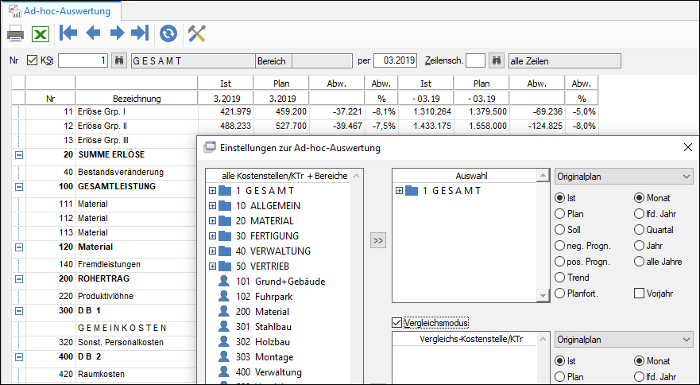Select the Trend radio button
Image resolution: width=700 pixels, height=385 pixels.
pyautogui.click(x=559, y=277)
